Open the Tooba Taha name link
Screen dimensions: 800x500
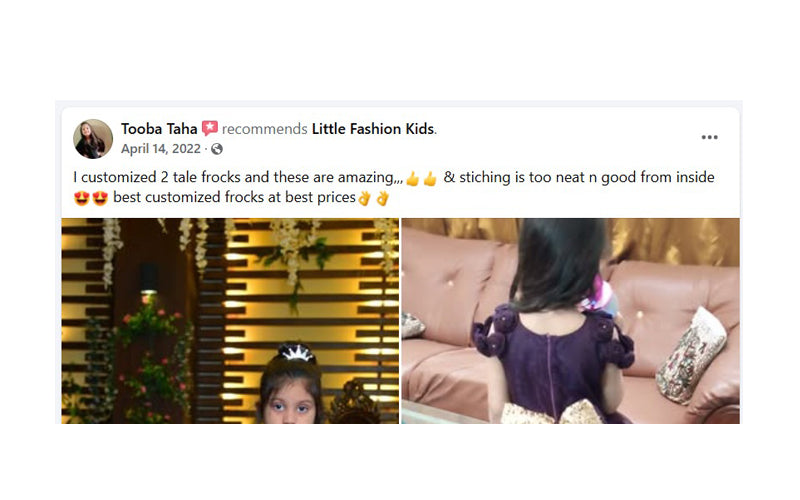point(159,129)
